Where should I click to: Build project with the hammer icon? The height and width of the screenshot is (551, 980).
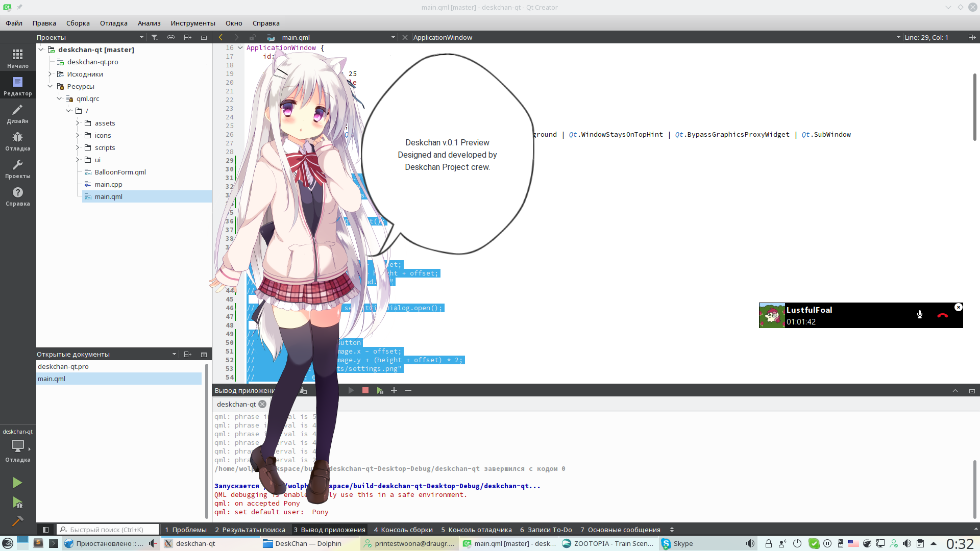point(17,521)
